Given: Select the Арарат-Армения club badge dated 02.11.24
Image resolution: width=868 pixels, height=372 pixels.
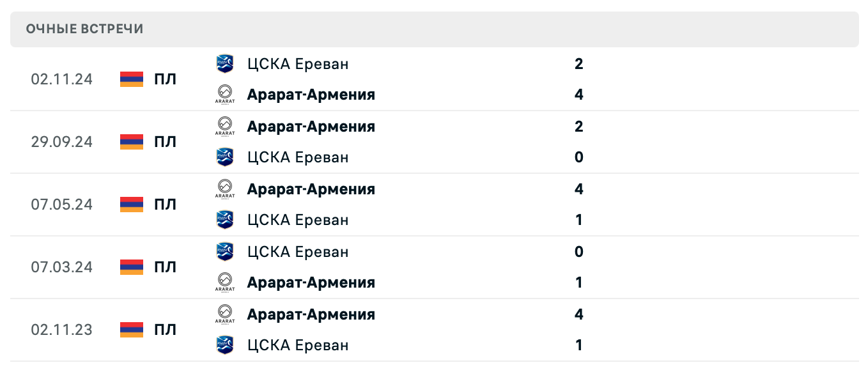Looking at the screenshot, I should (225, 93).
